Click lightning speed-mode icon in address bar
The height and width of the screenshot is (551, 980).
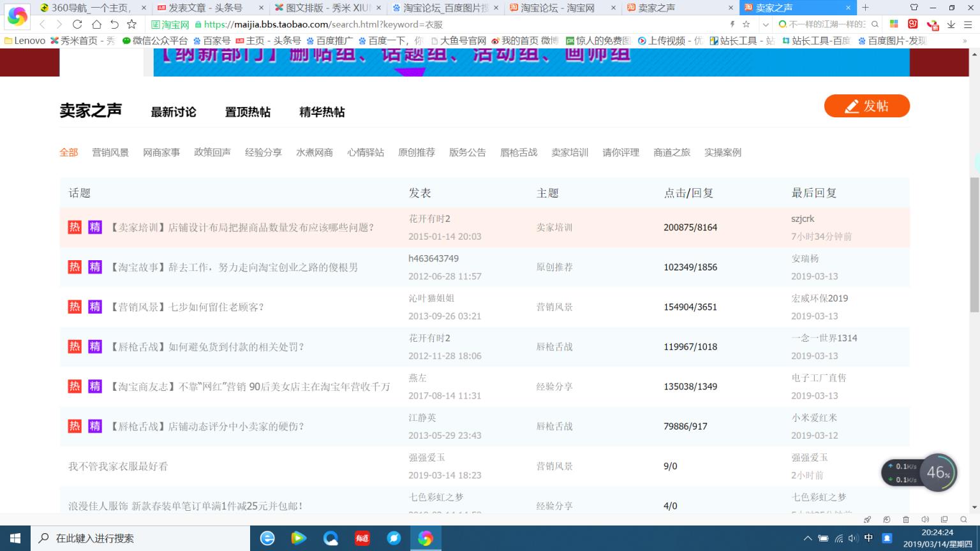coord(732,24)
